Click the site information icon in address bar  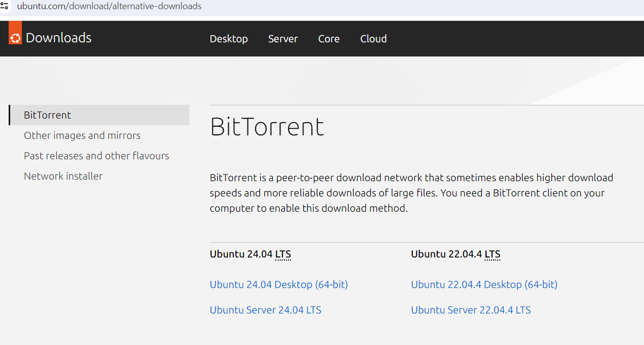coord(5,7)
